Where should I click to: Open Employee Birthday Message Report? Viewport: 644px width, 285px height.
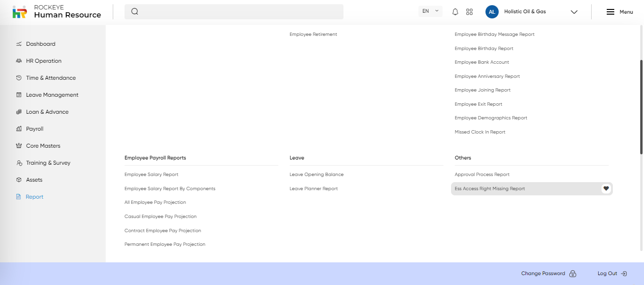(x=494, y=34)
